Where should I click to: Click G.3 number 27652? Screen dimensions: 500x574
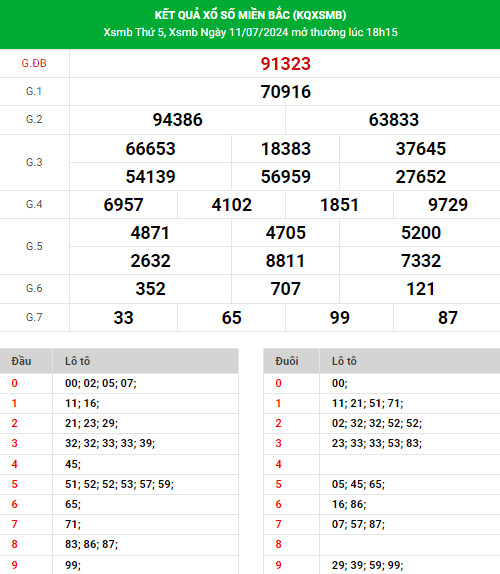[x=421, y=177]
